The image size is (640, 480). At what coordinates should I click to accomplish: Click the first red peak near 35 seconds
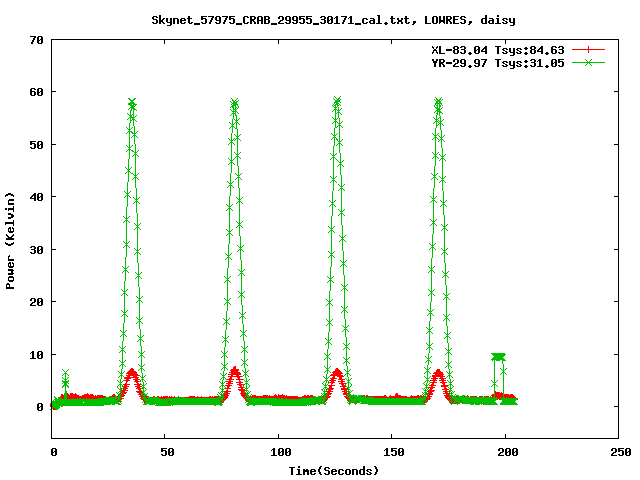(x=132, y=372)
